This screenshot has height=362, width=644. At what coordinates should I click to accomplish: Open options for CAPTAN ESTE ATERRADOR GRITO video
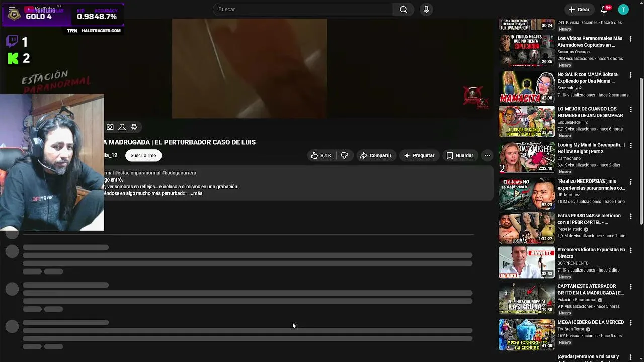(x=631, y=287)
